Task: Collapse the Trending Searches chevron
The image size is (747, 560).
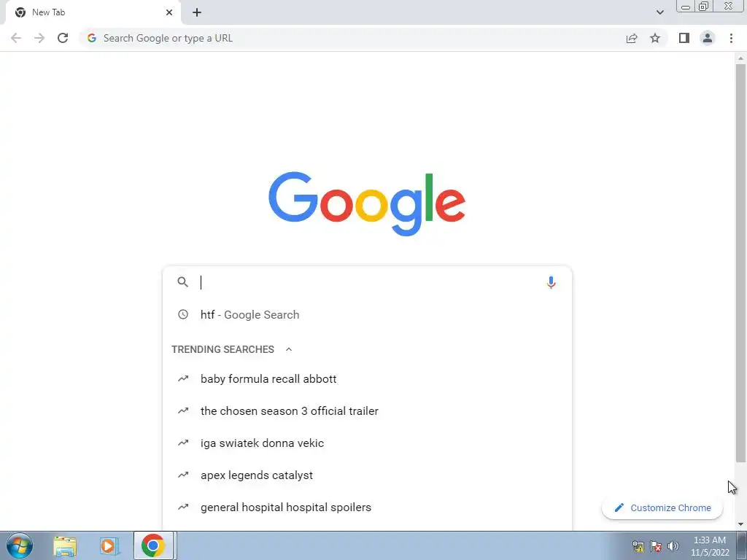Action: [x=289, y=349]
